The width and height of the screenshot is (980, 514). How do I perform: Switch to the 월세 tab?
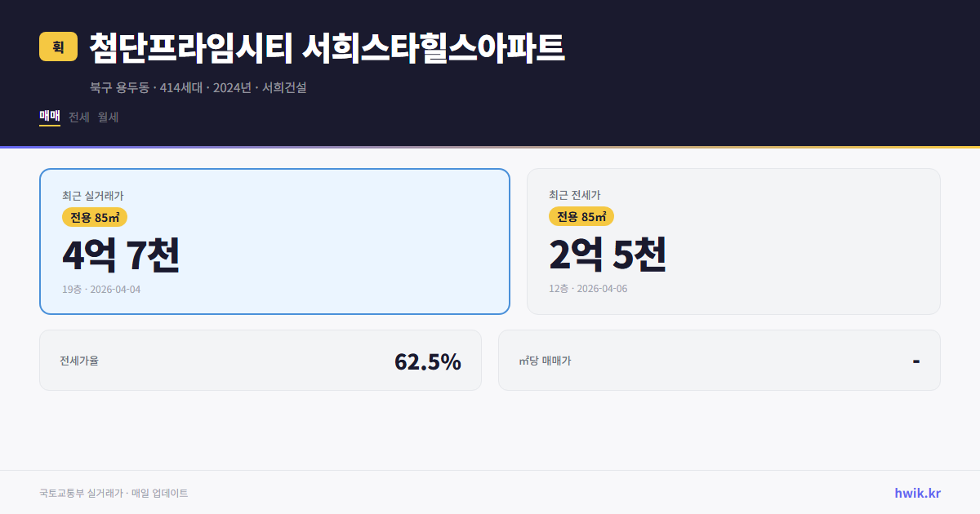click(x=107, y=117)
